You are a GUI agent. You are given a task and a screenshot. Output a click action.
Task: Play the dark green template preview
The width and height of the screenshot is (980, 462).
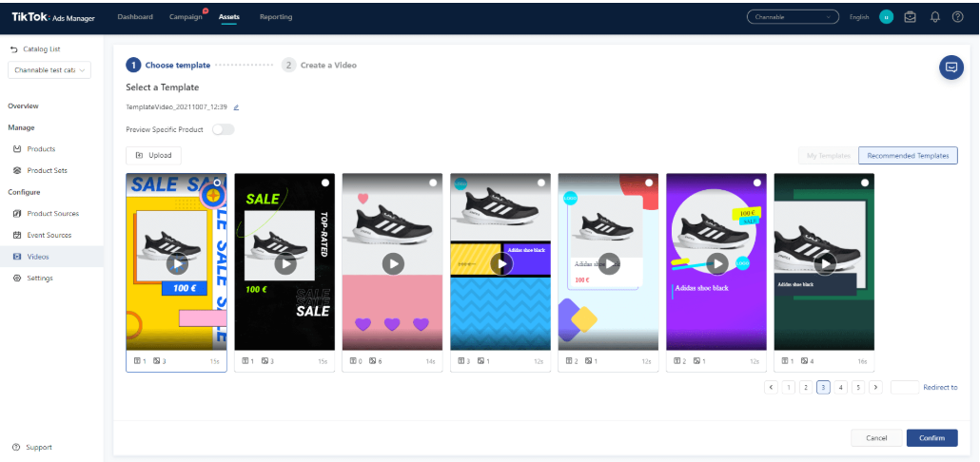click(x=825, y=264)
